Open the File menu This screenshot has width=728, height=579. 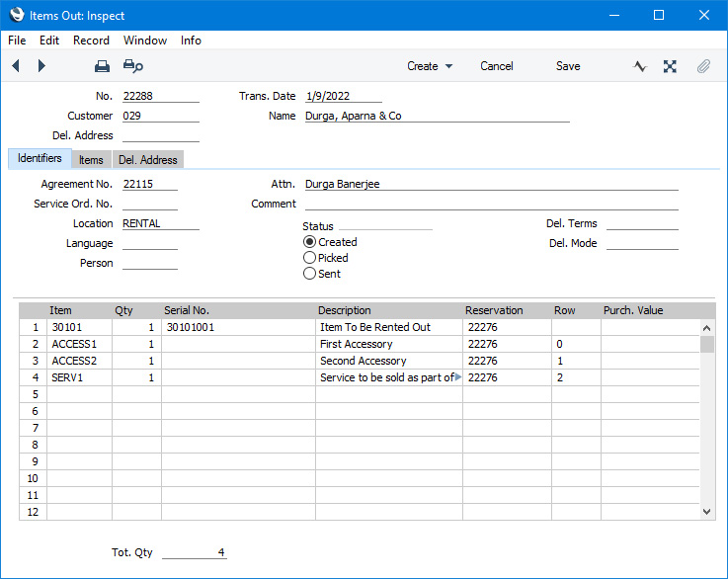(17, 41)
